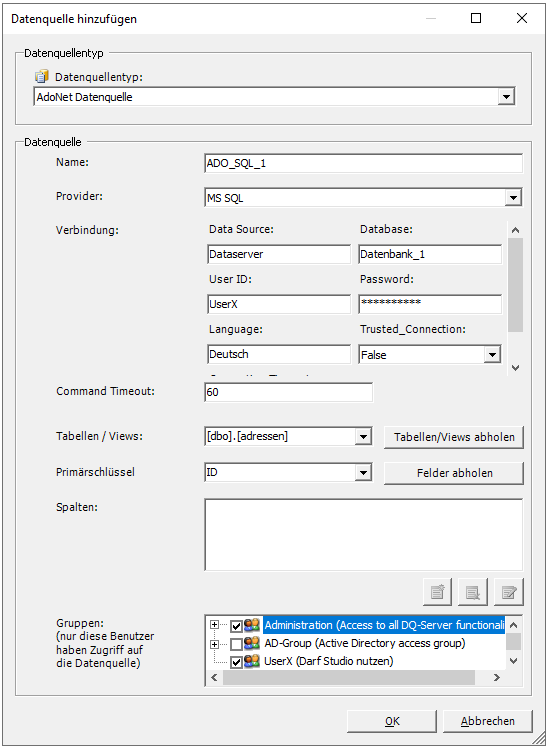The height and width of the screenshot is (750, 549).
Task: Click the Datenquellentyp database icon
Action: 42,77
